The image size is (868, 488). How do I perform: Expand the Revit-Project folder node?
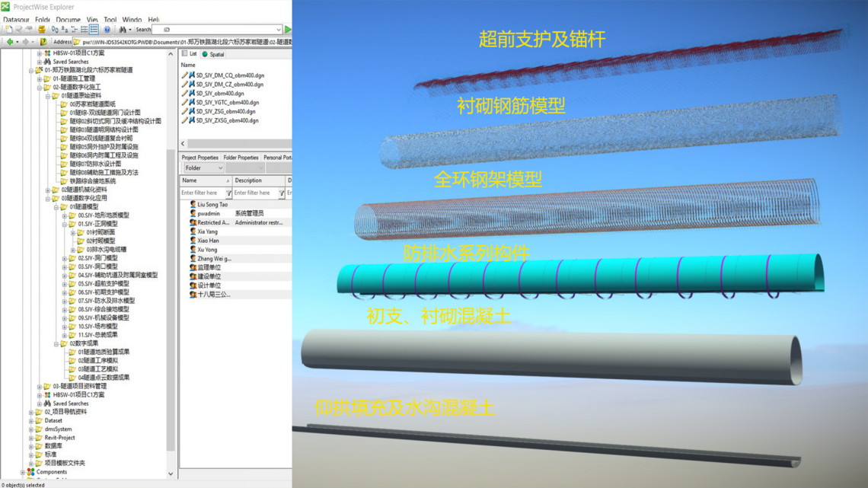(x=30, y=438)
